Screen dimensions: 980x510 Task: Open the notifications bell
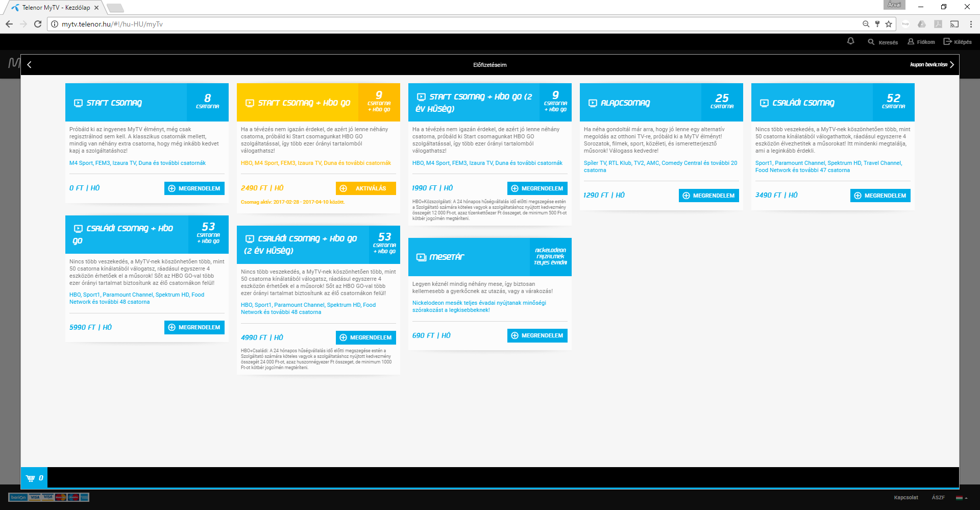coord(851,41)
